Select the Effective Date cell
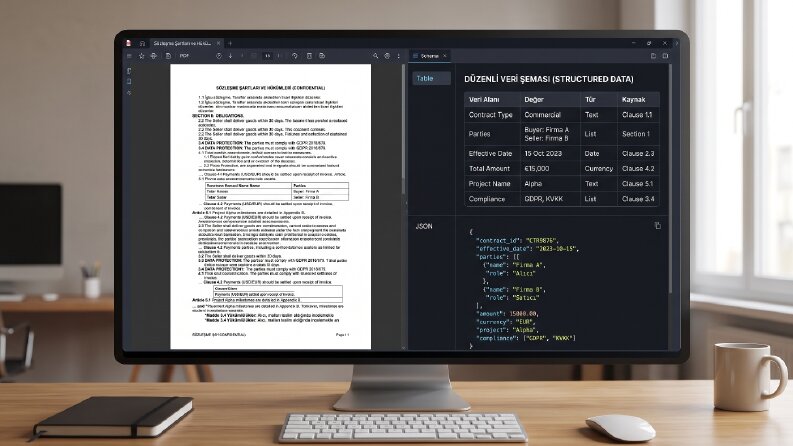The height and width of the screenshot is (446, 793). [x=492, y=153]
